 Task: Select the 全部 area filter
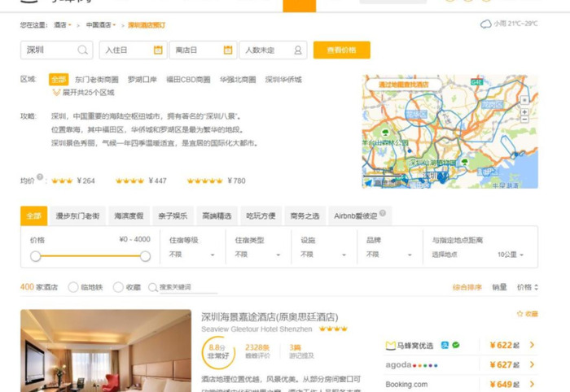point(59,80)
